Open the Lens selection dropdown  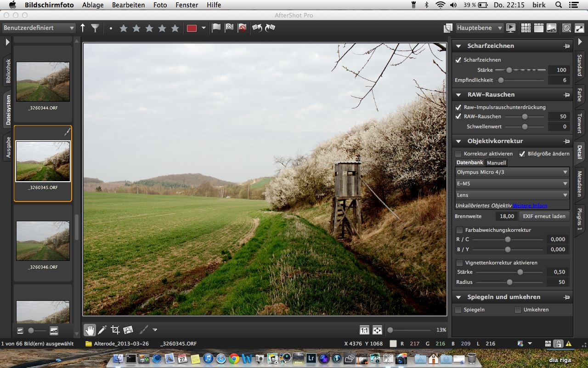(512, 195)
